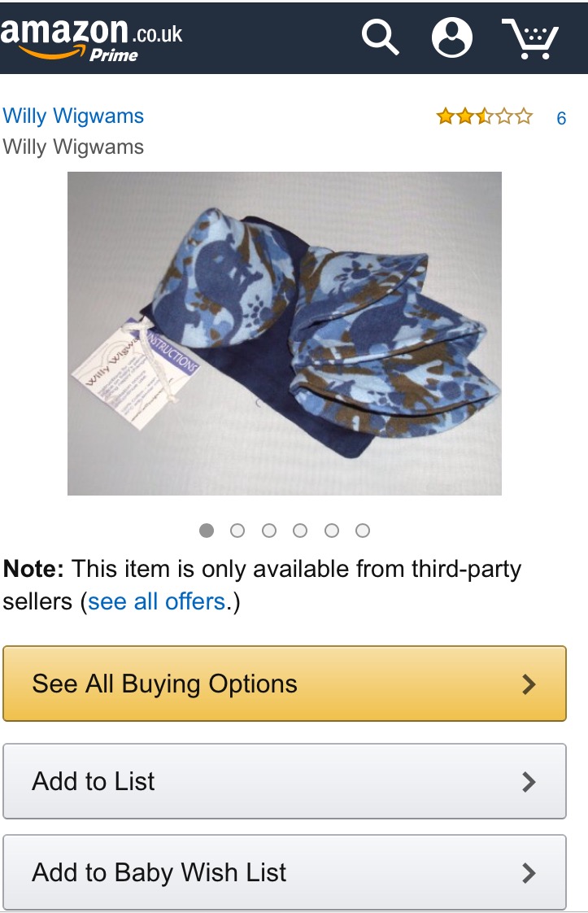The image size is (588, 913).
Task: Open the Willy Wigwams brand link
Action: tap(73, 116)
